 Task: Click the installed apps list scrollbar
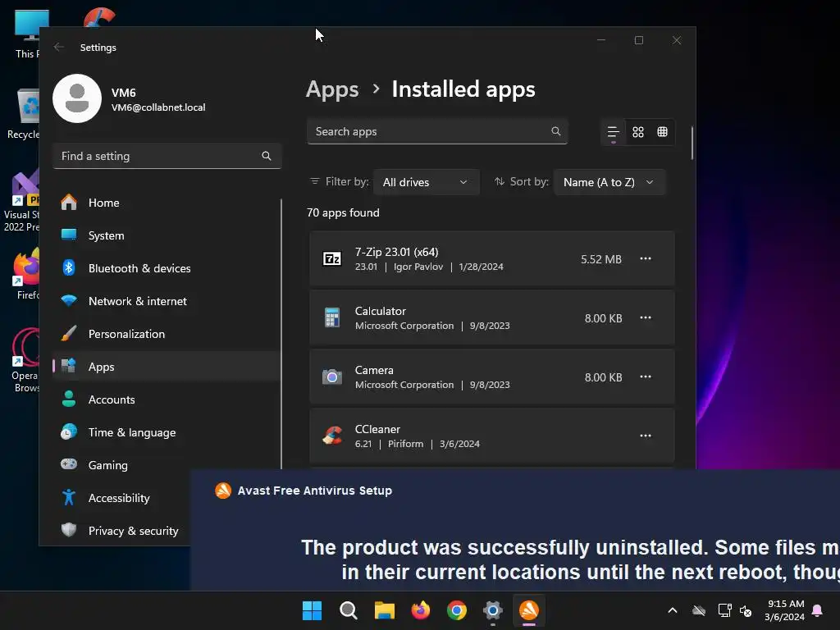click(x=692, y=143)
